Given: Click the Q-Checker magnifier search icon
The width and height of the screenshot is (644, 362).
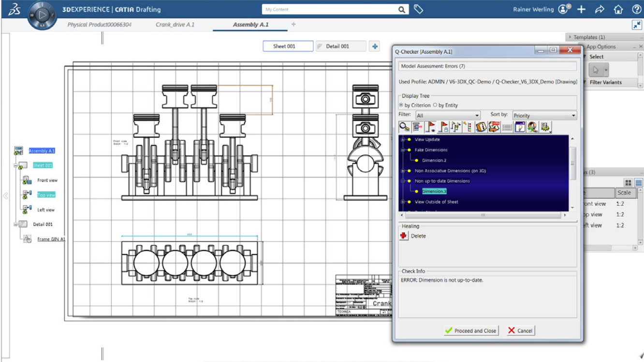Looking at the screenshot, I should 404,127.
